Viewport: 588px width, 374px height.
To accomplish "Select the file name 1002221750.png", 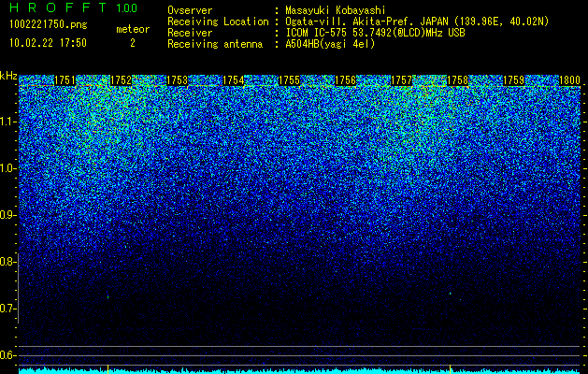I will (49, 24).
